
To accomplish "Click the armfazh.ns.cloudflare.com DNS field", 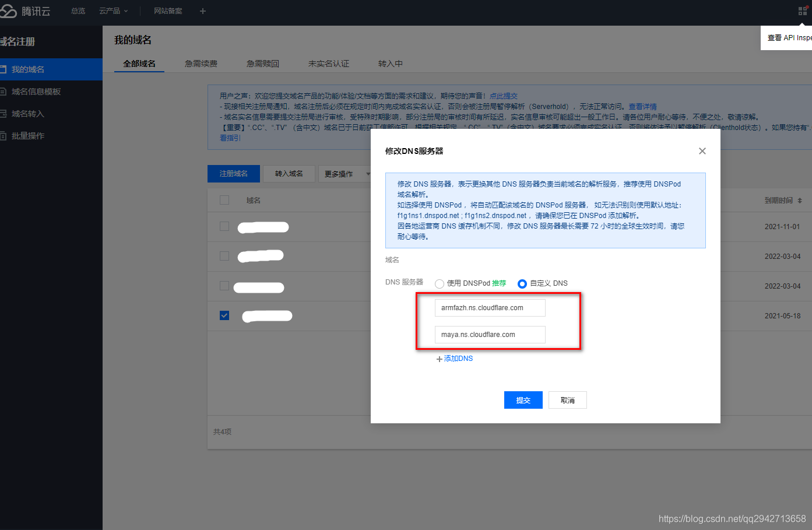I will click(490, 308).
